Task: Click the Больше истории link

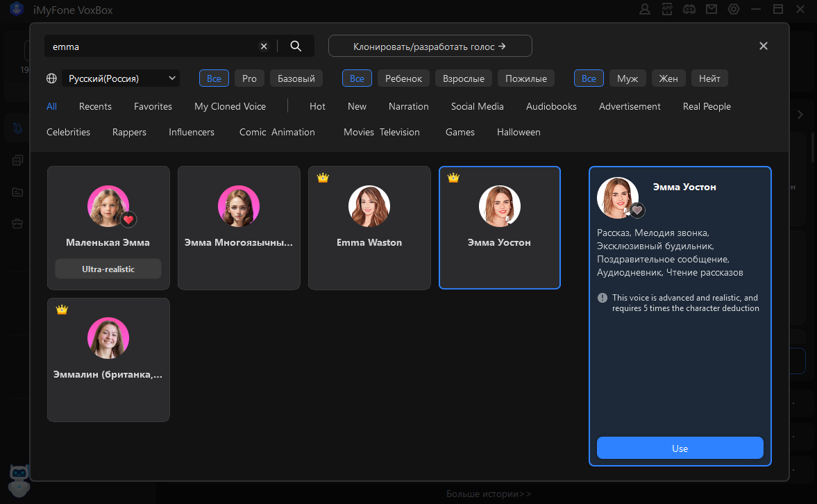Action: click(489, 494)
